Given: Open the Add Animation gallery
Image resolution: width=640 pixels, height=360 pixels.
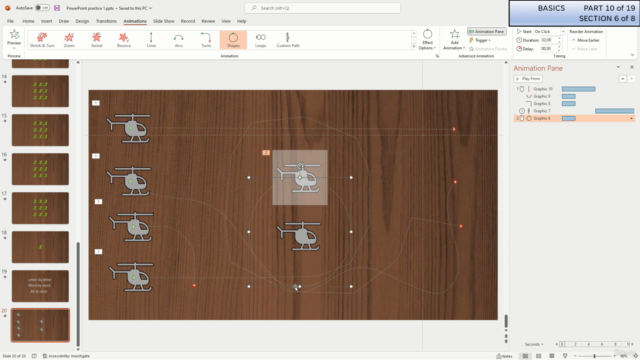Looking at the screenshot, I should point(454,40).
